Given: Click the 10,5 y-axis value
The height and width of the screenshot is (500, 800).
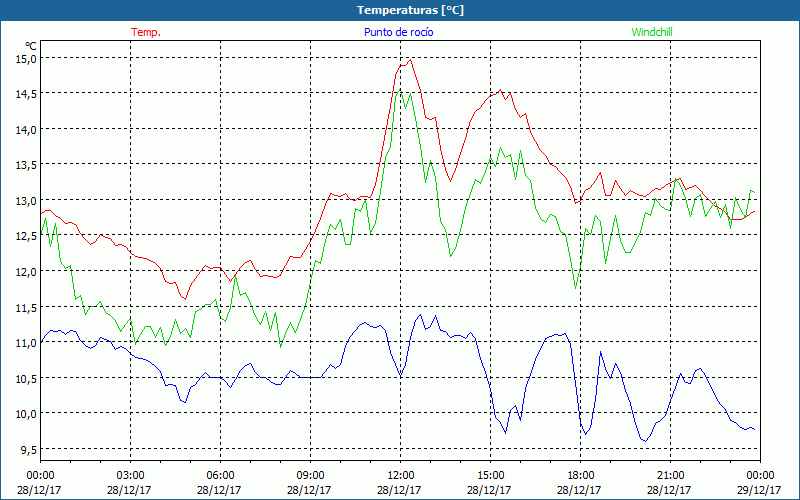Looking at the screenshot, I should 27,378.
